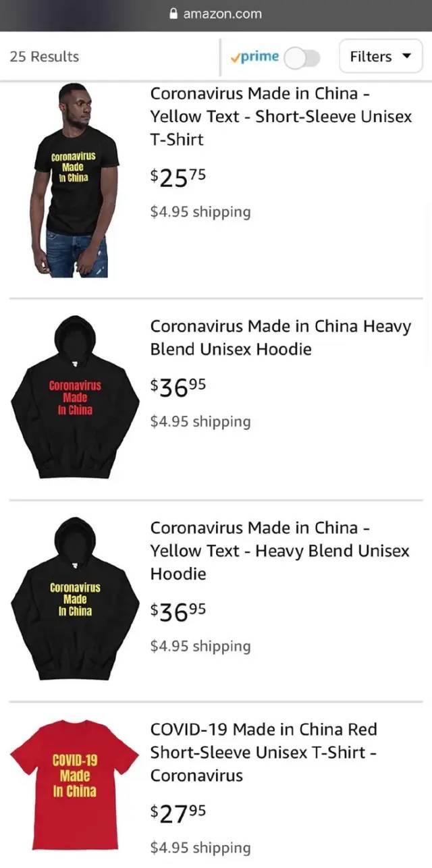Click $36.95 price of yellow text hoodie
The image size is (432, 868).
pyautogui.click(x=178, y=612)
